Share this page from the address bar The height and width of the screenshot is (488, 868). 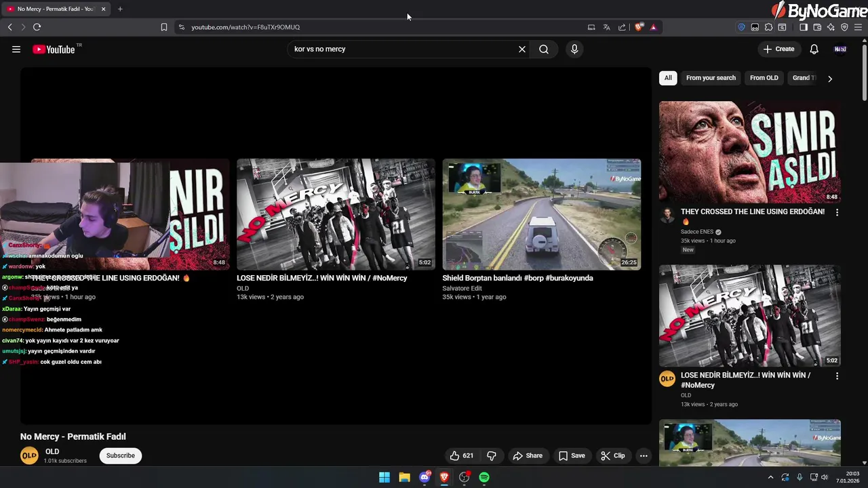point(622,27)
